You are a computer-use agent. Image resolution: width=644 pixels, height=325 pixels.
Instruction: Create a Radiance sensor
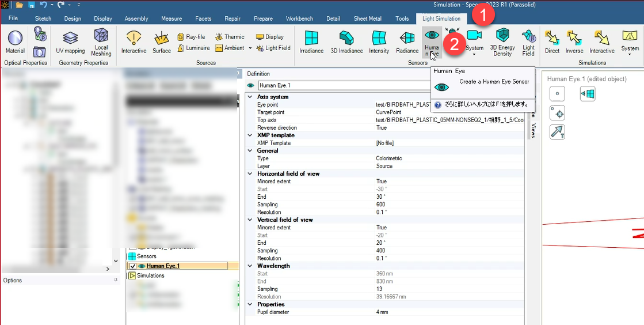tap(407, 43)
